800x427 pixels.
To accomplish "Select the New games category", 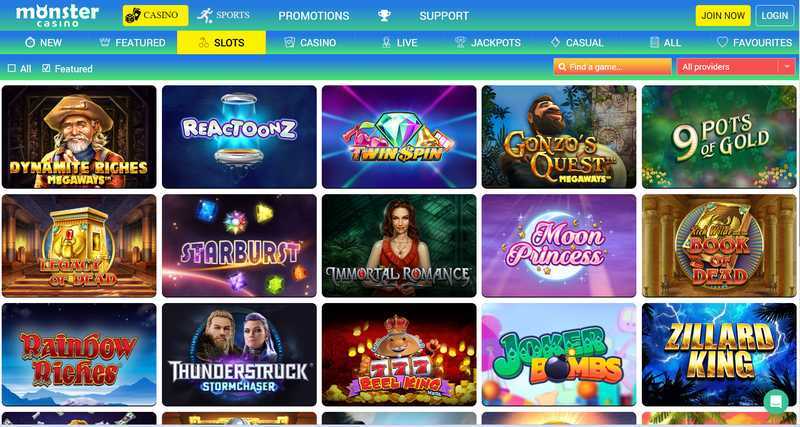I will [43, 43].
